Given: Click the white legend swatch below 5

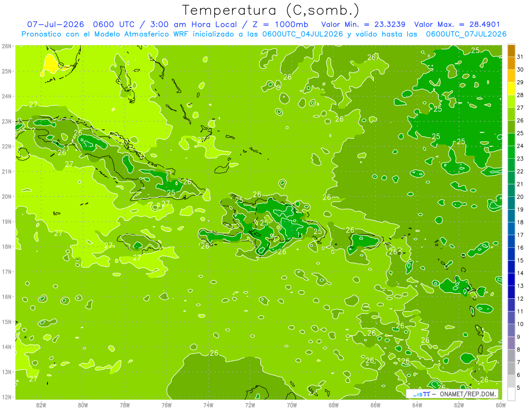Looking at the screenshot, I should coord(511,393).
